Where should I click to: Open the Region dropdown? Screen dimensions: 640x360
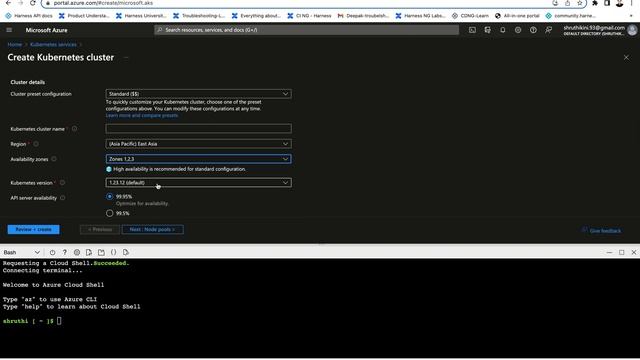pyautogui.click(x=198, y=144)
